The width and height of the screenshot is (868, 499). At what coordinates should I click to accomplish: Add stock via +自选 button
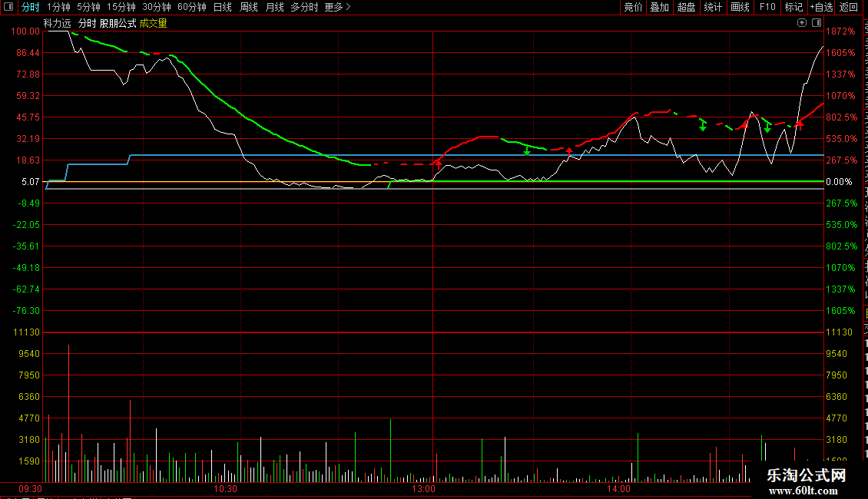click(821, 7)
